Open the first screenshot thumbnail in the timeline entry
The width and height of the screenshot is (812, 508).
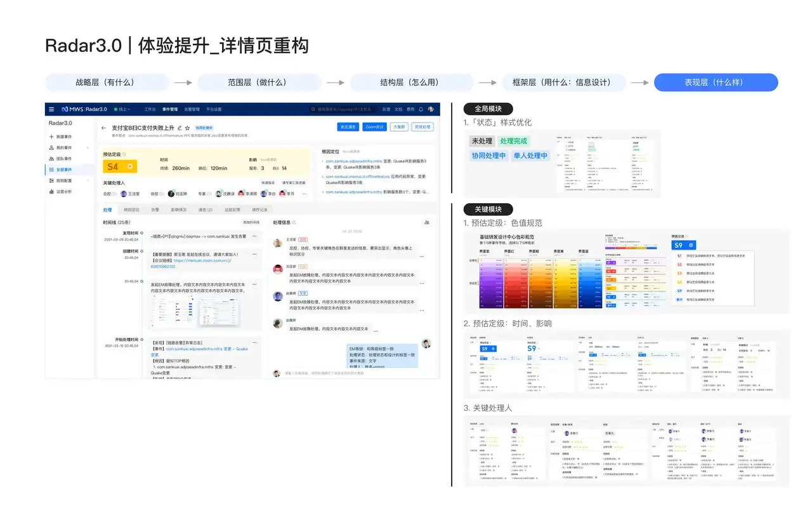pos(173,311)
